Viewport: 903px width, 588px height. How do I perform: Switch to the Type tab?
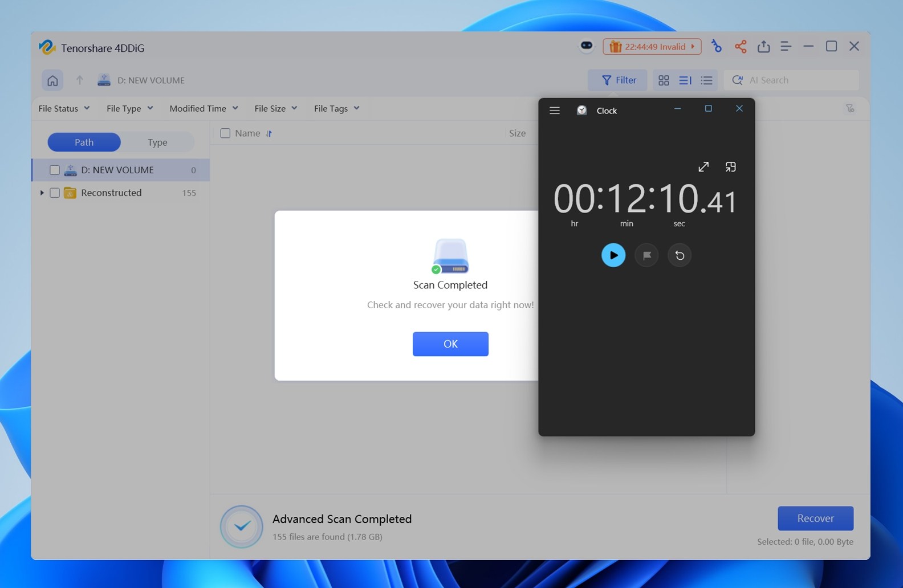(157, 142)
